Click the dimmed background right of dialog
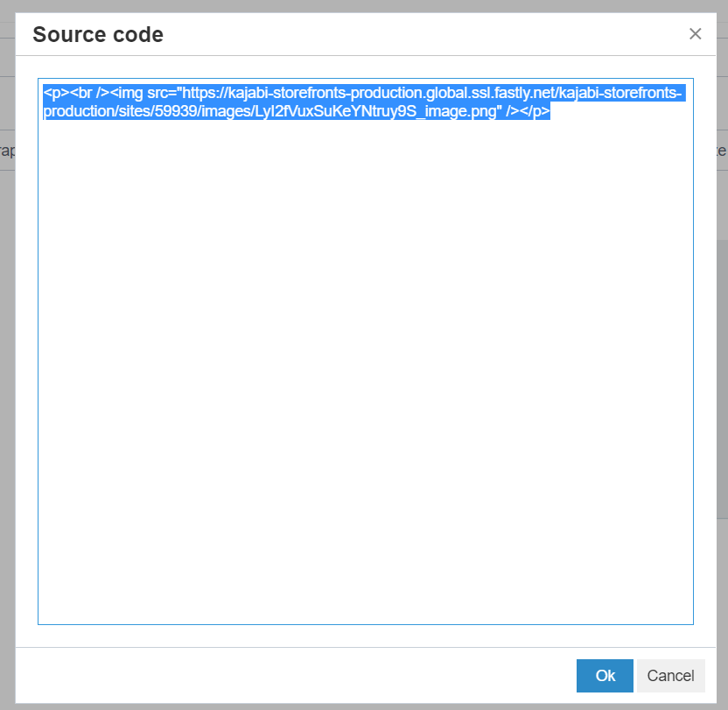This screenshot has width=728, height=710. (x=722, y=394)
